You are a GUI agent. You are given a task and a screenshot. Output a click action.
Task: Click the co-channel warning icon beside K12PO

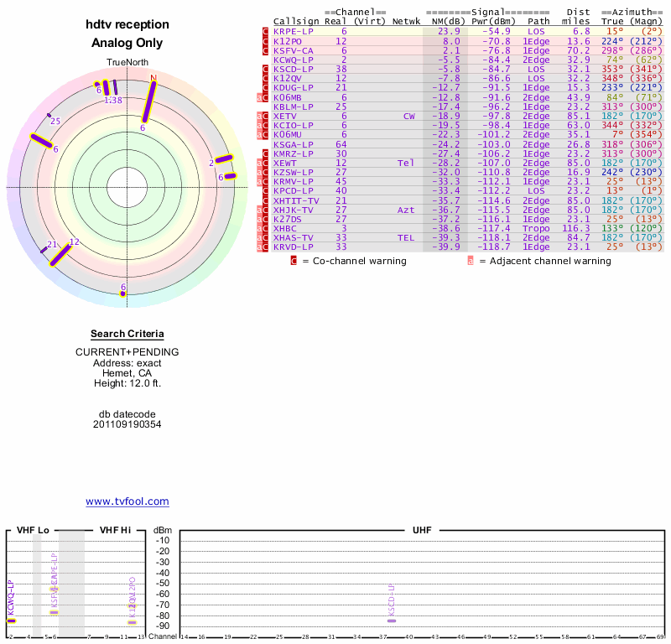pos(266,41)
